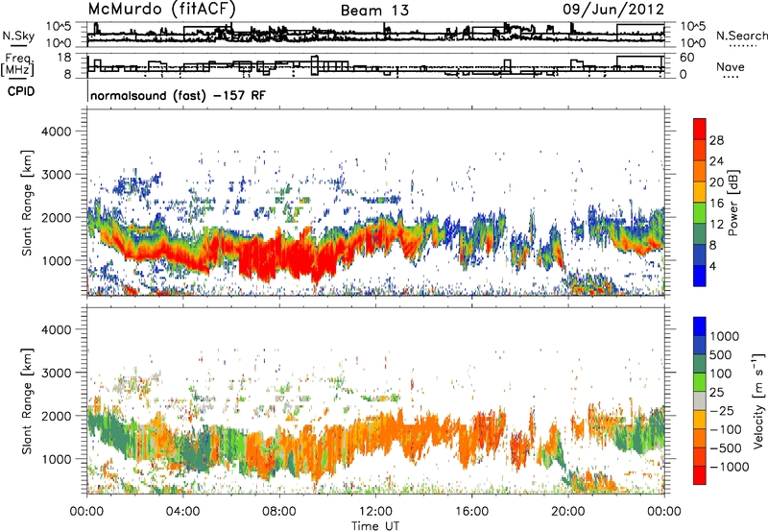Screen dimensions: 768x532
Task: Click the "N.Sky" legend label
Action: click(x=18, y=36)
